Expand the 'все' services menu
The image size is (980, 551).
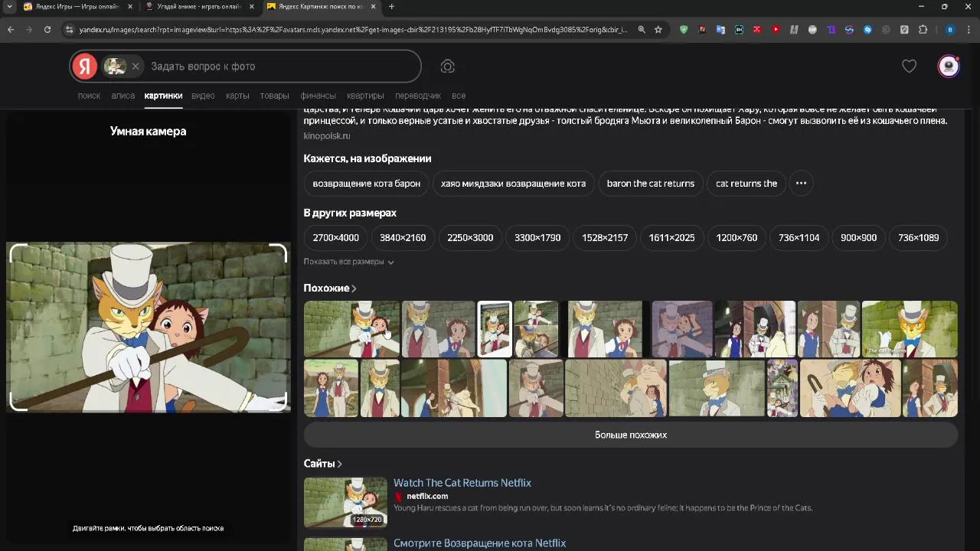459,96
